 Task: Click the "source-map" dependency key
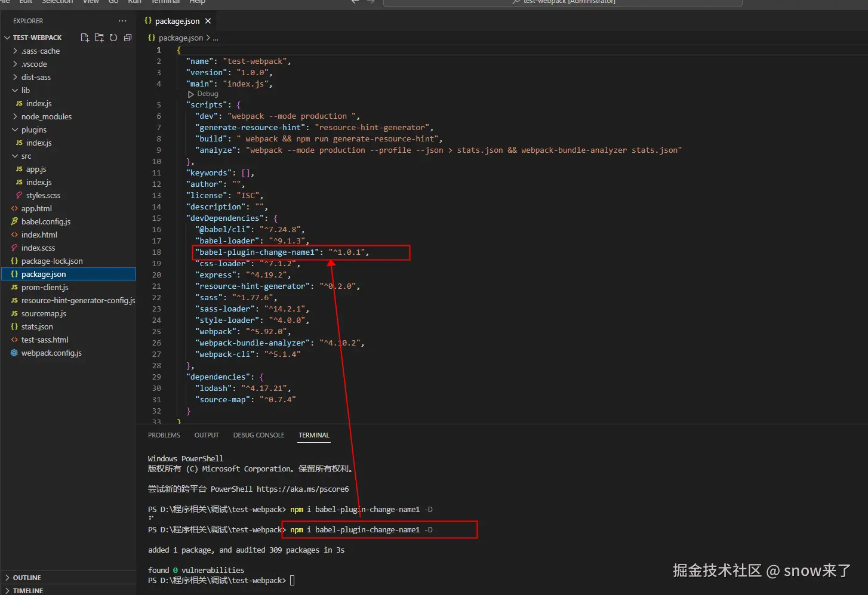(x=223, y=399)
